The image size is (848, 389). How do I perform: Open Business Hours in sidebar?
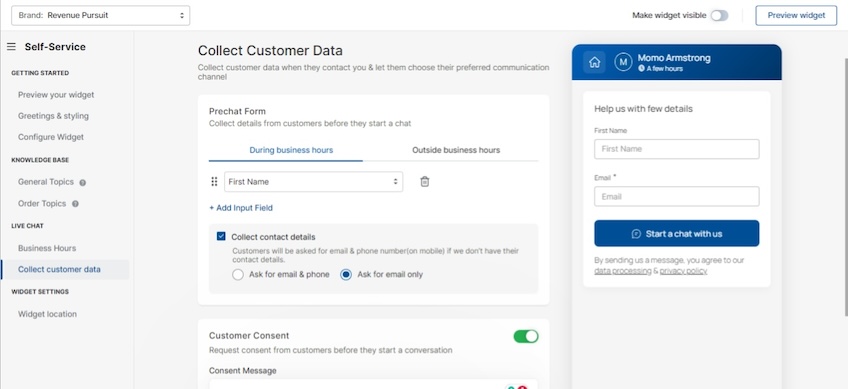click(x=47, y=248)
